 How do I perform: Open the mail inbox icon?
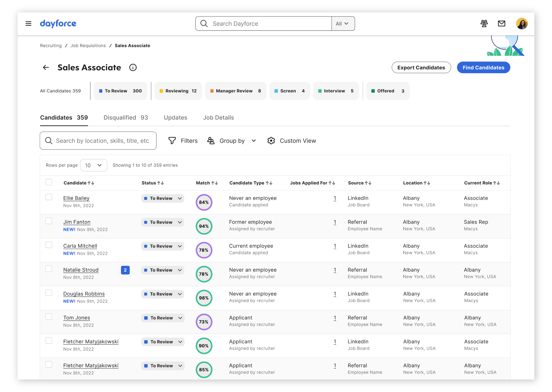tap(501, 23)
